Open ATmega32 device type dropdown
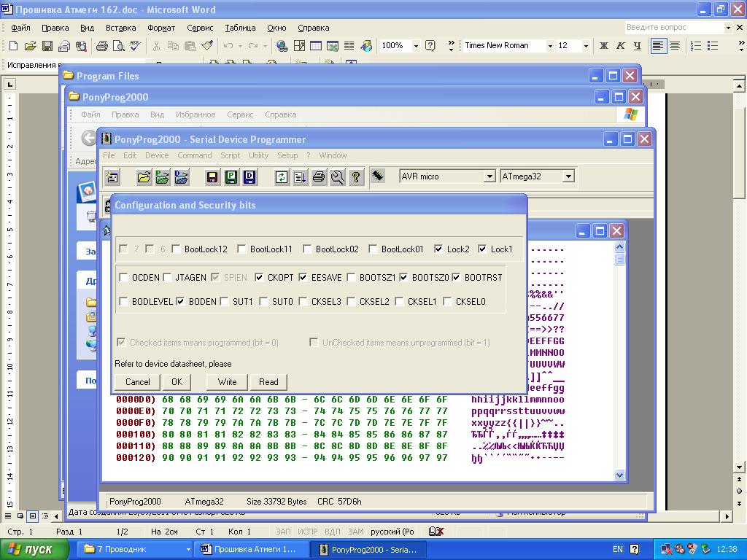Screen dimensions: 747x560 pyautogui.click(x=568, y=176)
